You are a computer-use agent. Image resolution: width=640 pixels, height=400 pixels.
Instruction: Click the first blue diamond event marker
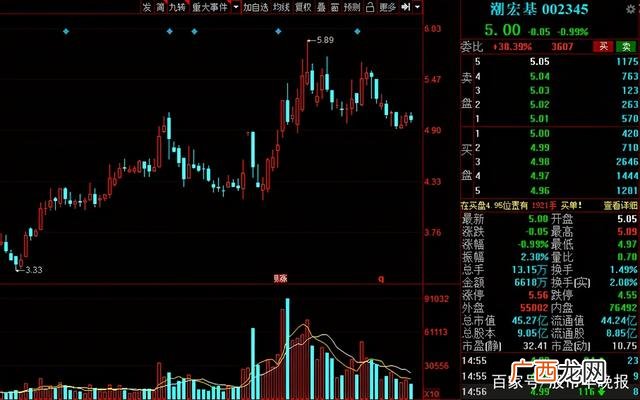tap(66, 31)
